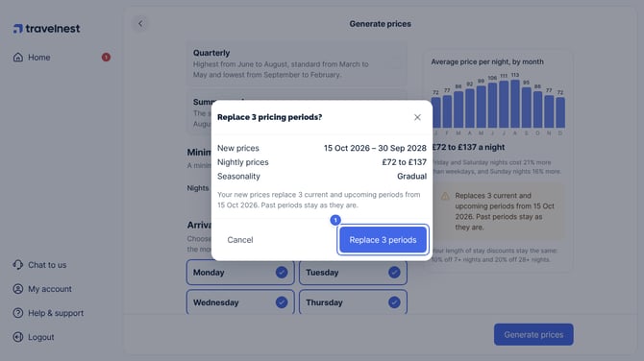The image size is (644, 361).
Task: Click 'Average price per night, by month' heading
Action: pyautogui.click(x=487, y=62)
